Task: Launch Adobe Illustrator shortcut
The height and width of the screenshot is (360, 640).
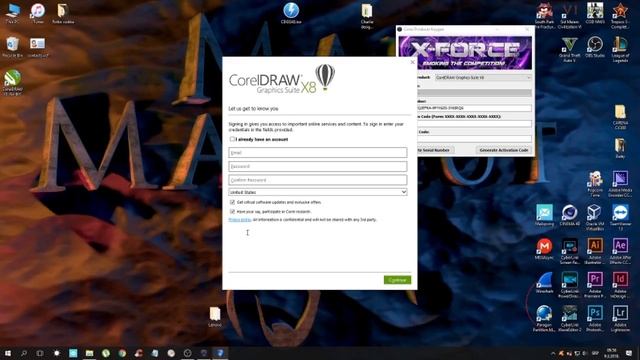Action: coord(595,251)
